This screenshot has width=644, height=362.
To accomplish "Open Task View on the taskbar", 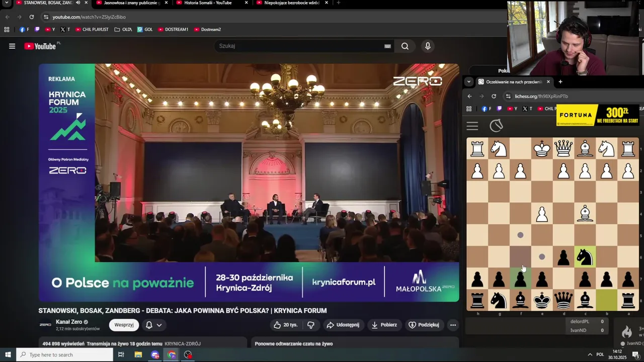I will point(121,355).
